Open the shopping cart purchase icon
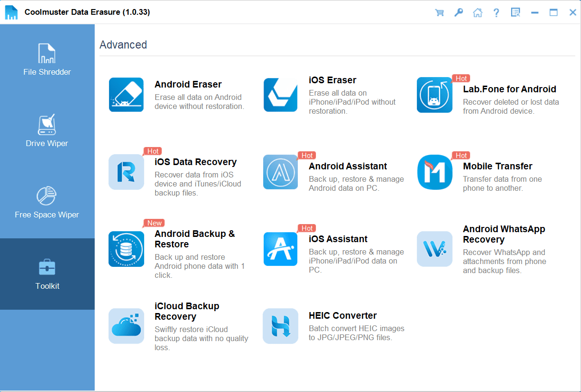This screenshot has width=581, height=392. pyautogui.click(x=439, y=12)
